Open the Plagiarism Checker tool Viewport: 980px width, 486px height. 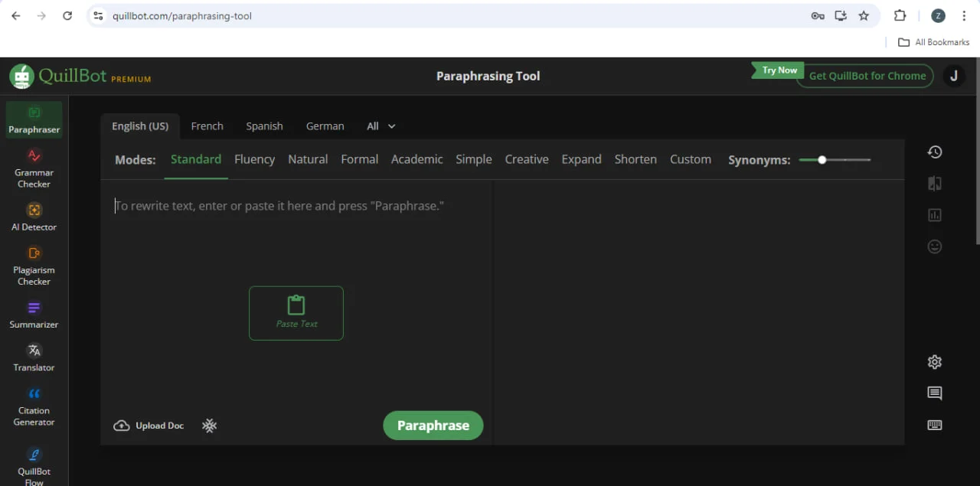coord(34,266)
